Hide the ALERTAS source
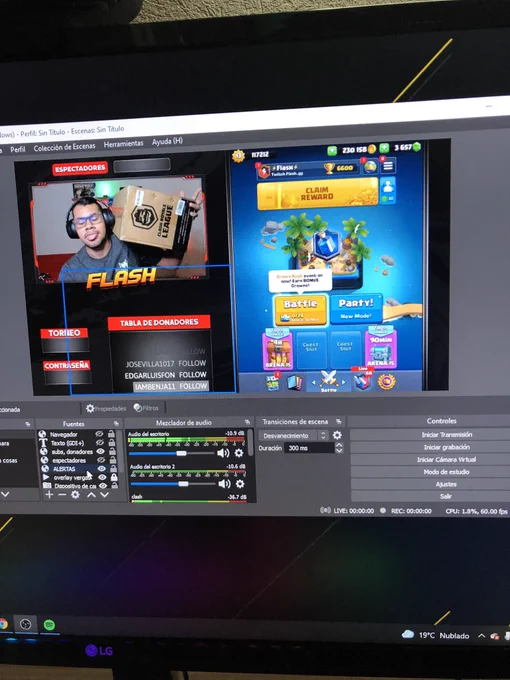The height and width of the screenshot is (680, 510). coord(102,469)
